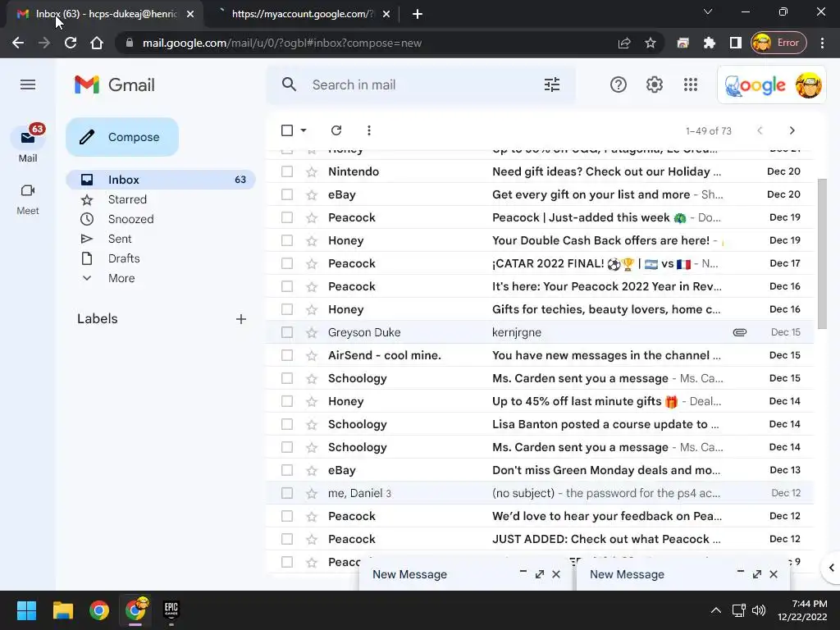Open the More options three-dot menu
The image size is (840, 630).
[368, 130]
